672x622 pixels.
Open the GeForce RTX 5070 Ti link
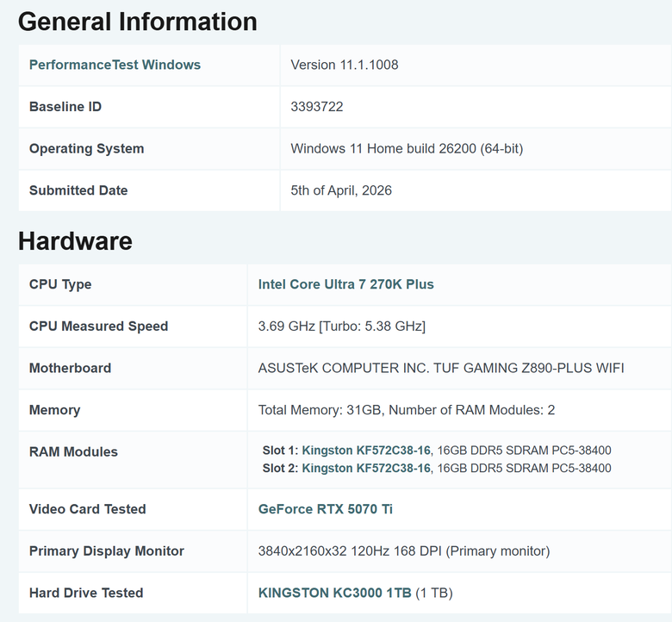coord(326,509)
